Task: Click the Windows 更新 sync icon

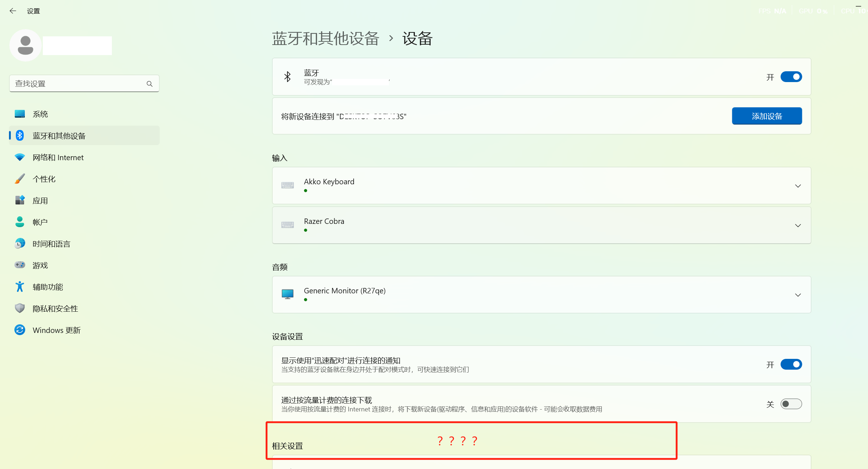Action: [20, 330]
